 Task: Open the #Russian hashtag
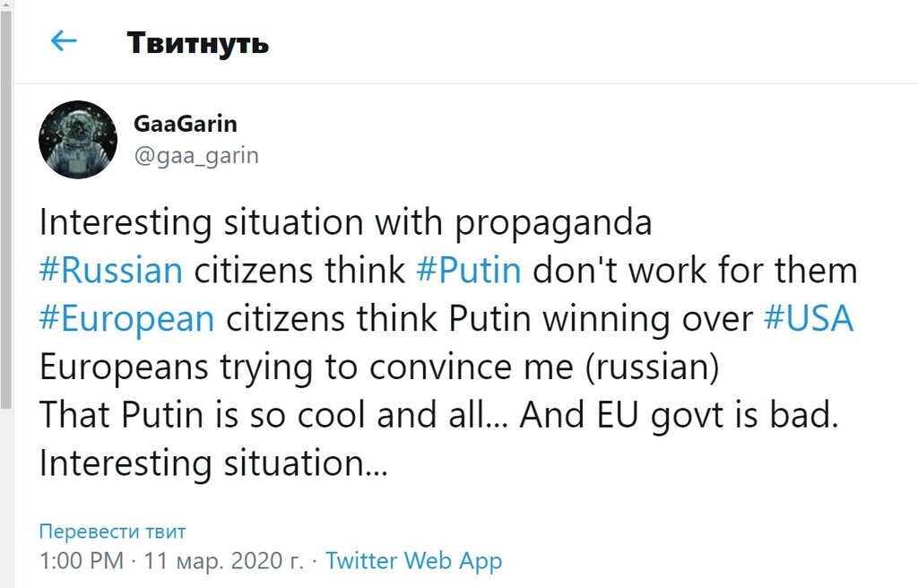[111, 270]
